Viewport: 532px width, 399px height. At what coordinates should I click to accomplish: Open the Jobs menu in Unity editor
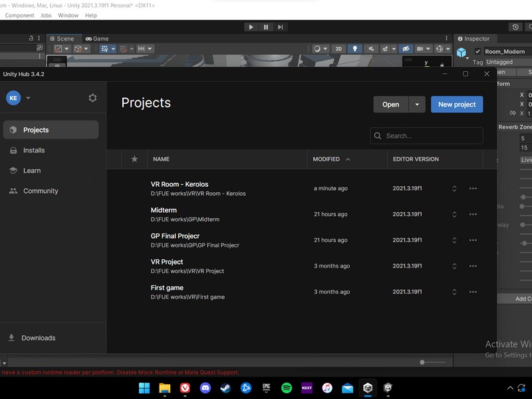tap(46, 15)
